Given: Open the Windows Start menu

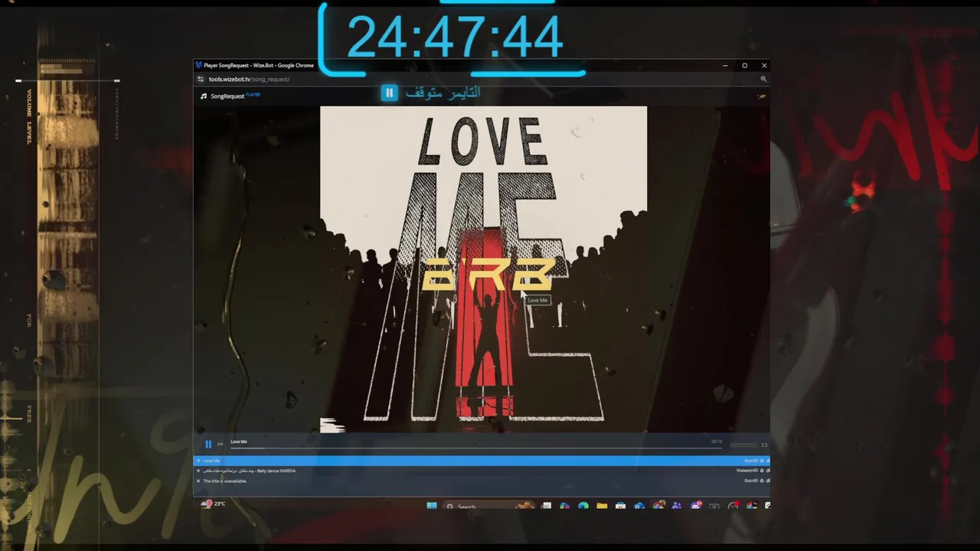Looking at the screenshot, I should [x=431, y=506].
